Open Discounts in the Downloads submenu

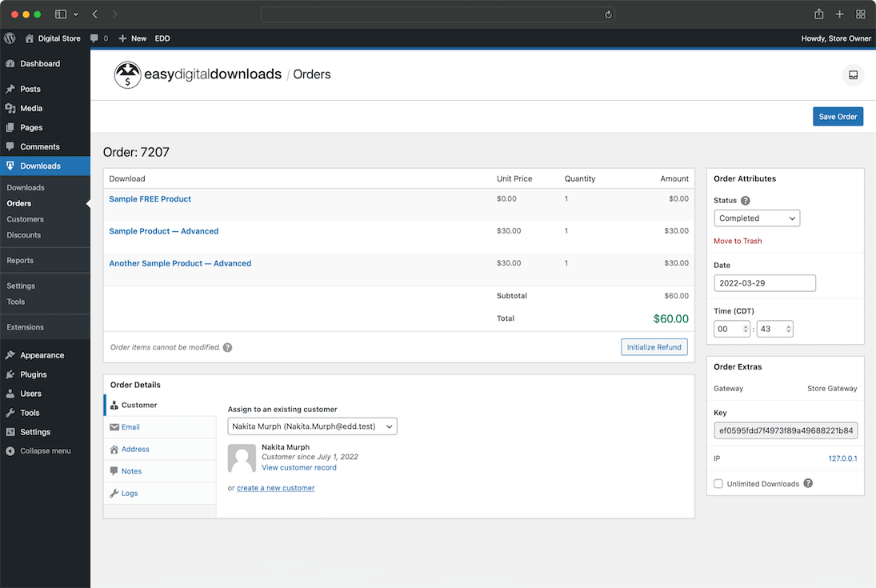pyautogui.click(x=24, y=235)
